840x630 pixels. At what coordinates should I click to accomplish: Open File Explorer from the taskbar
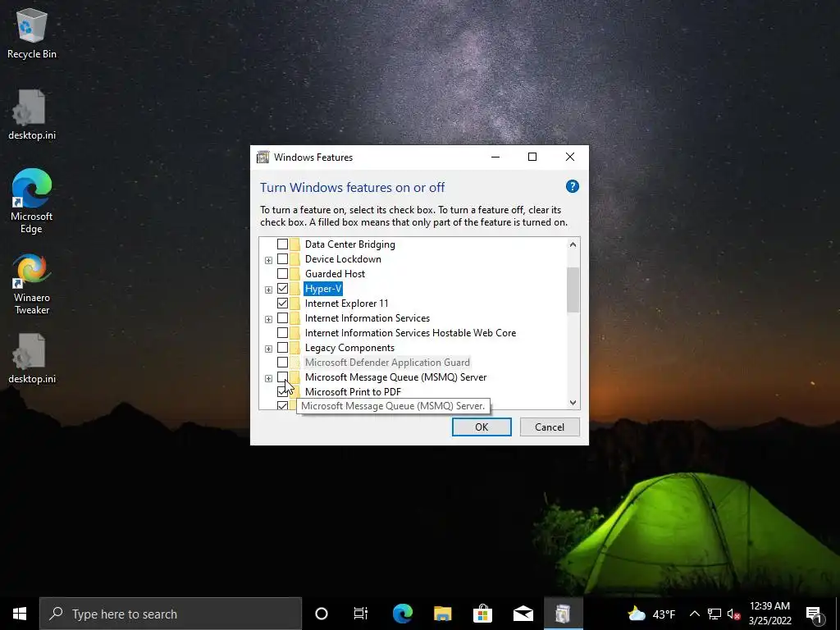click(442, 614)
